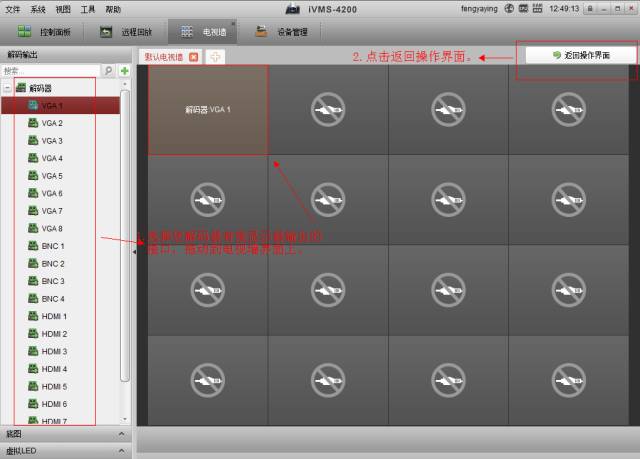This screenshot has width=640, height=459.
Task: Add a new TV wall with plus tab
Action: coord(215,57)
